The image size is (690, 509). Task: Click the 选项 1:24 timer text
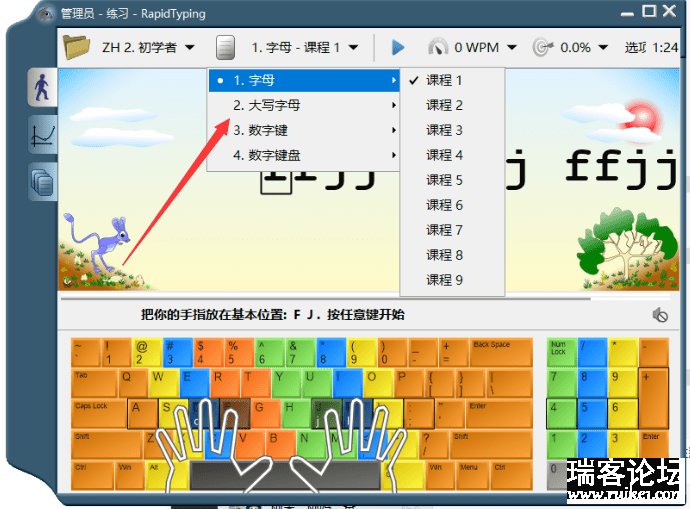pos(651,48)
